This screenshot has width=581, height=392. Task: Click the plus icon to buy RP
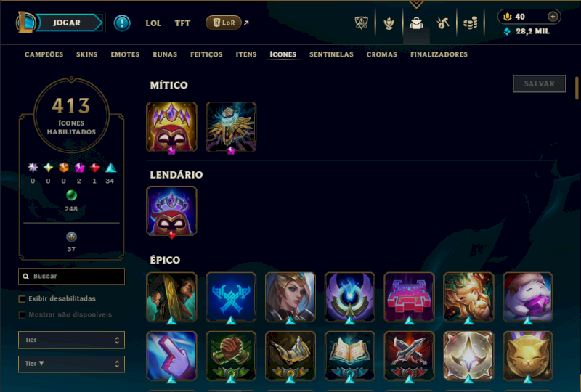[553, 17]
